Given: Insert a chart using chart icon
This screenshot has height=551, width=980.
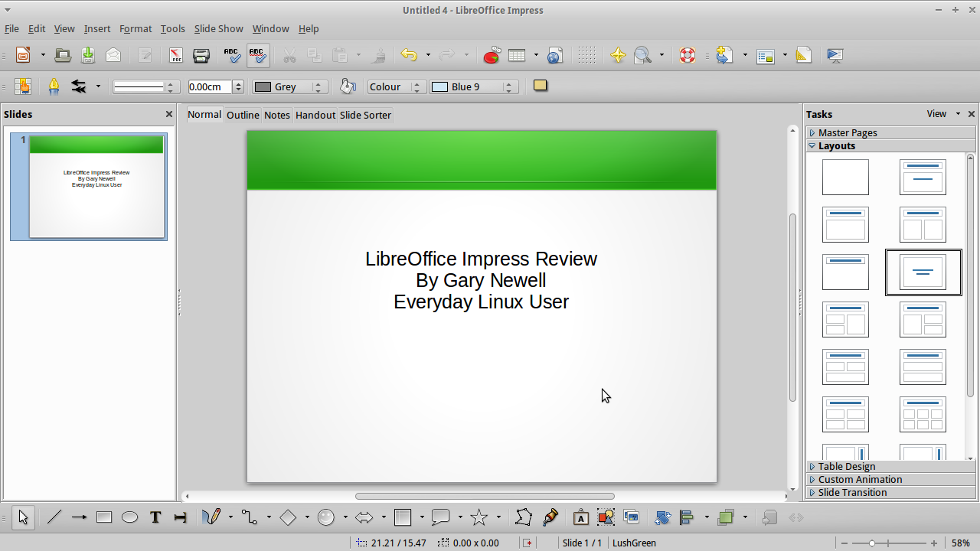Looking at the screenshot, I should pyautogui.click(x=492, y=55).
